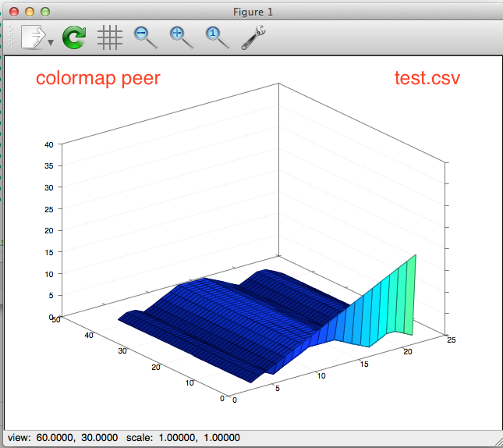Zoom in with the plus magnifier

182,37
